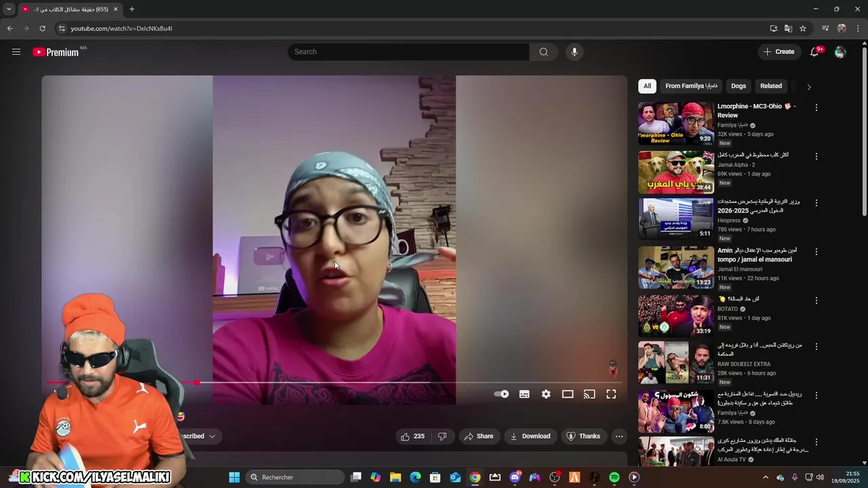
Task: Toggle subtitles/closed captions button
Action: [524, 394]
